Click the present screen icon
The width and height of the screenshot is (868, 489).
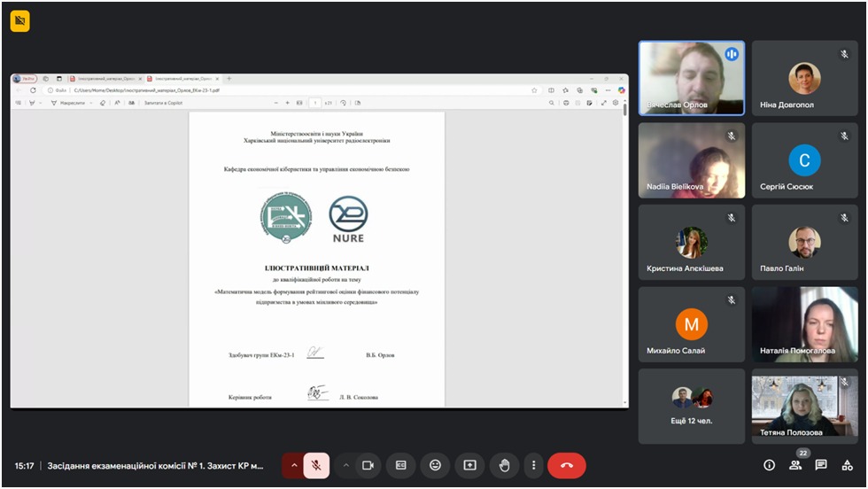coord(469,465)
